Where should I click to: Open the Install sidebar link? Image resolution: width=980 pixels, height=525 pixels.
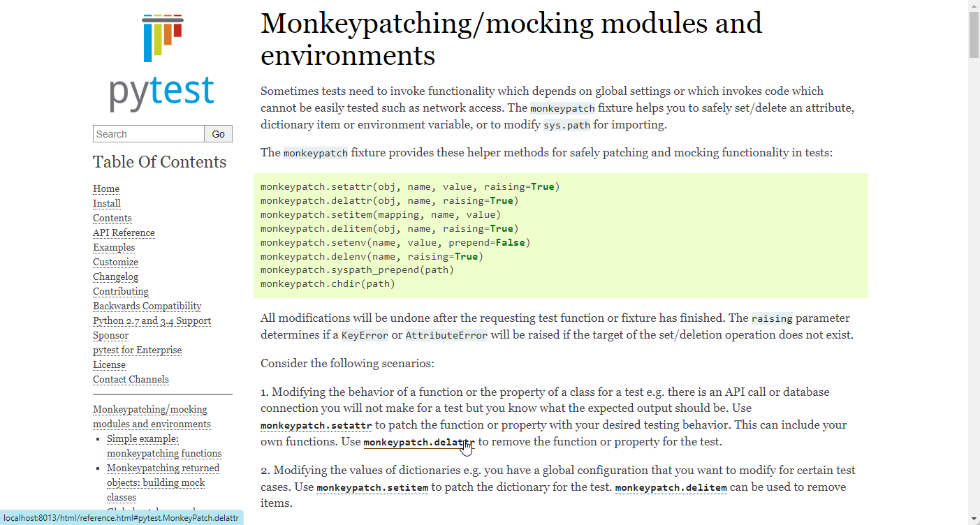point(107,203)
